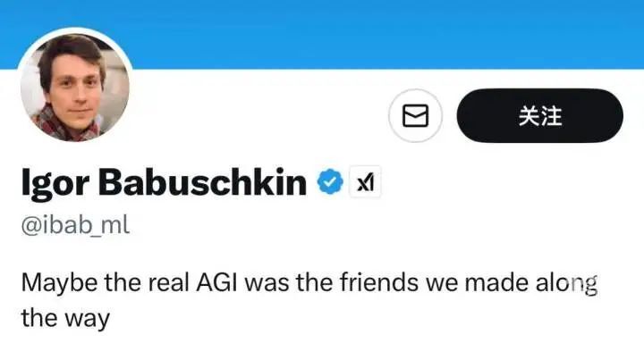This screenshot has height=343, width=644.
Task: Click the bio line beginning 'Maybe the real AGI'
Action: 309,300
